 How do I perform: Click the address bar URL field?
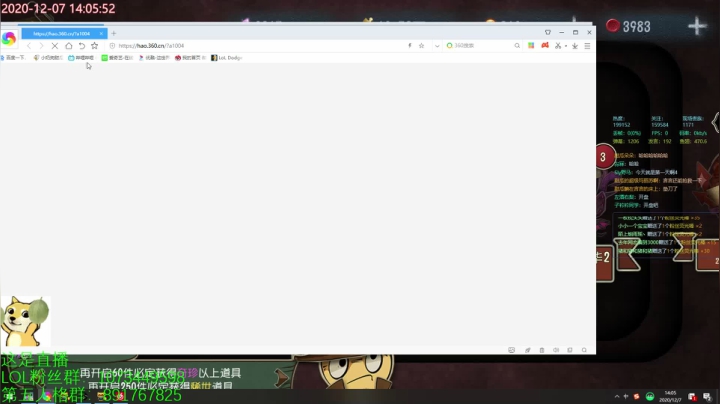[259, 46]
